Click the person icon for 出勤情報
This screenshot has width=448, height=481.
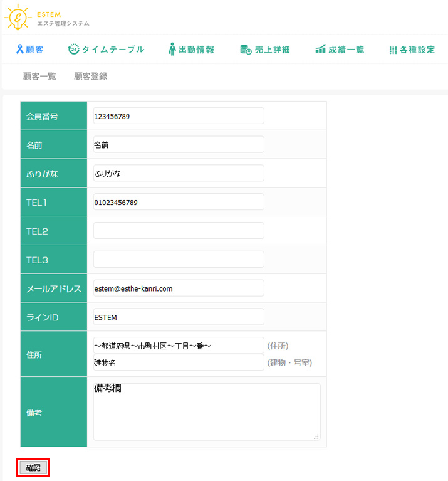point(172,50)
